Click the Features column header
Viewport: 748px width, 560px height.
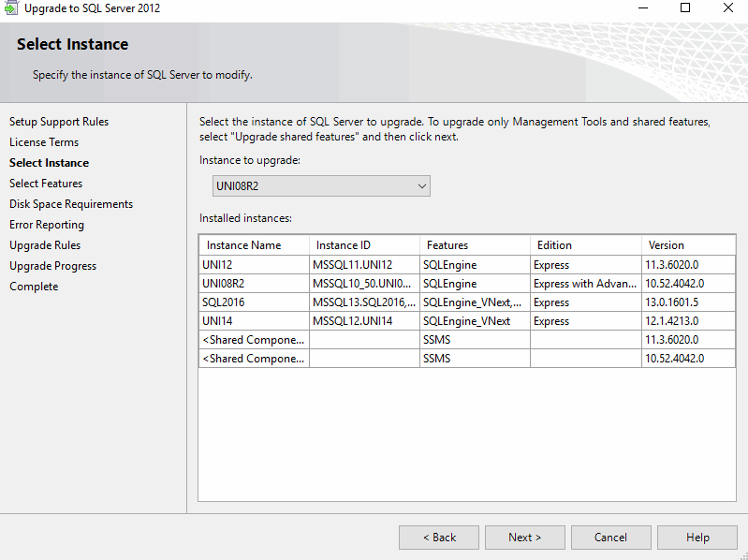(x=474, y=245)
